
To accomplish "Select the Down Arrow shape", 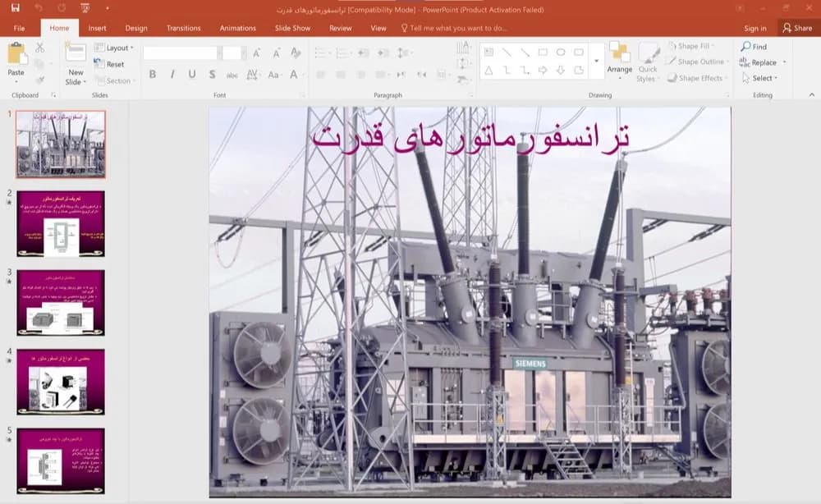I will tap(561, 70).
